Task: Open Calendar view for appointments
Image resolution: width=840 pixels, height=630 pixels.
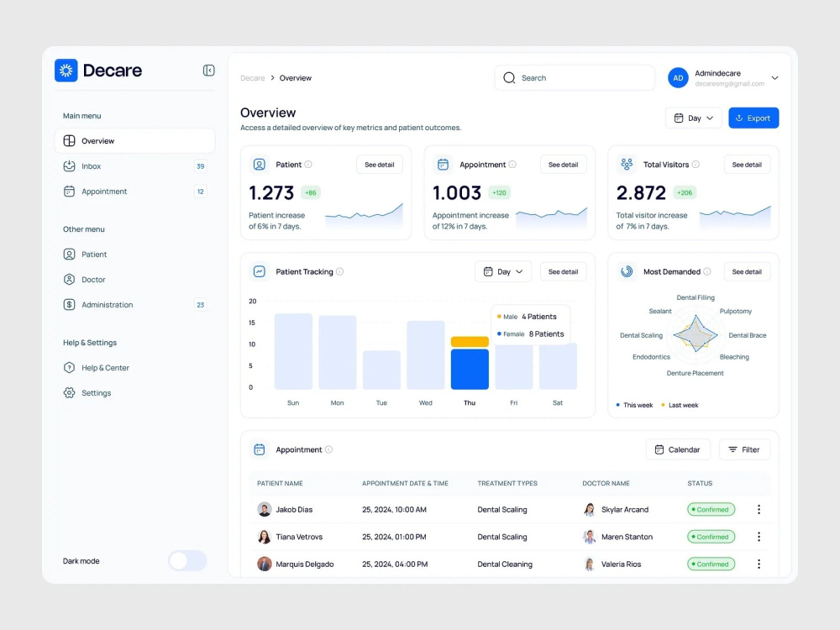Action: pos(678,449)
